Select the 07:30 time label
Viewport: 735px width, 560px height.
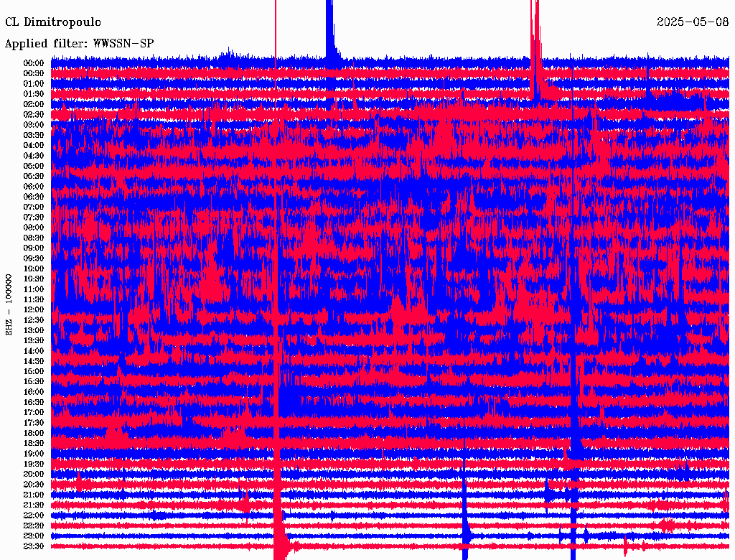[x=34, y=218]
